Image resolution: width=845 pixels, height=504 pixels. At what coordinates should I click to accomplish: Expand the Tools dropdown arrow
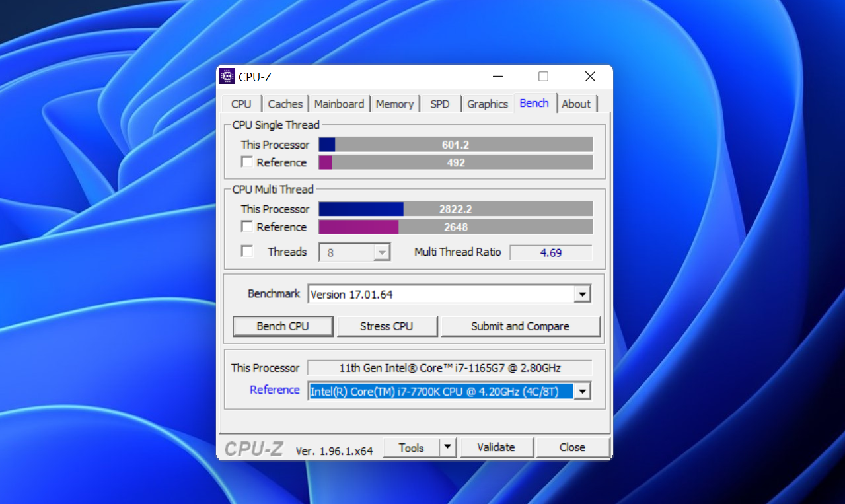(x=448, y=447)
